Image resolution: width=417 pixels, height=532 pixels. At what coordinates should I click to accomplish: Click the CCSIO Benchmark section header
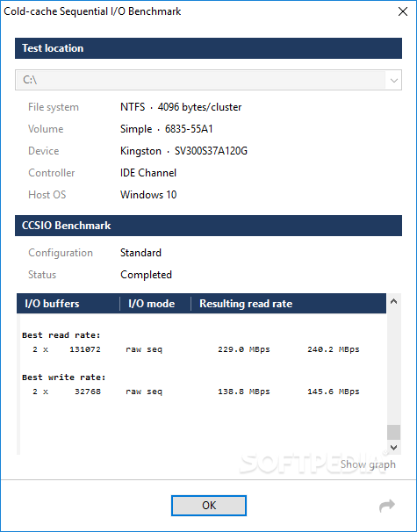208,226
